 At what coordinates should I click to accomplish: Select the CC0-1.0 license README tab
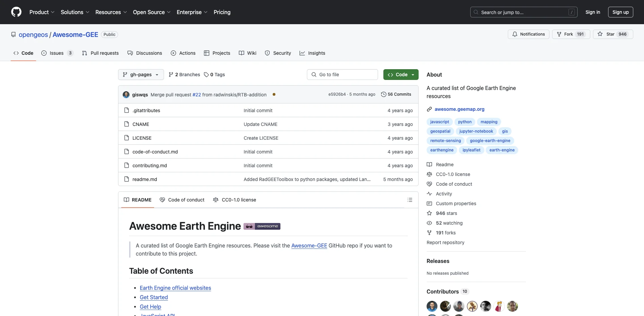pos(234,200)
